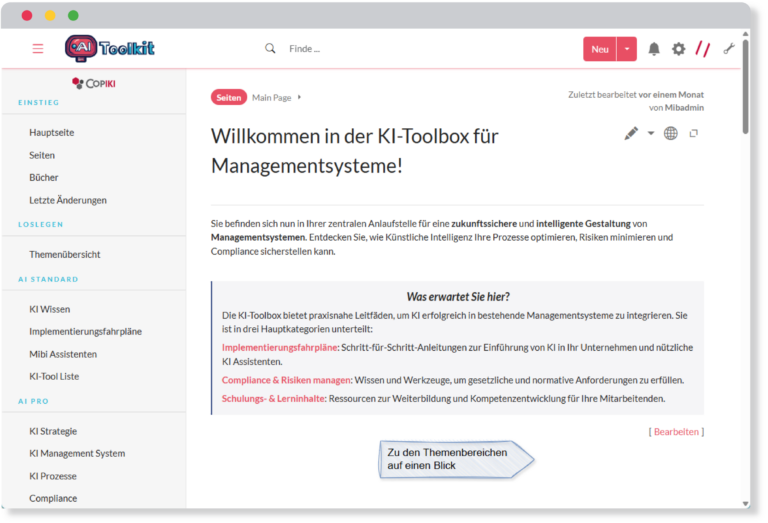This screenshot has height=523, width=768.
Task: Open KI Wissen in the sidebar
Action: (x=49, y=309)
